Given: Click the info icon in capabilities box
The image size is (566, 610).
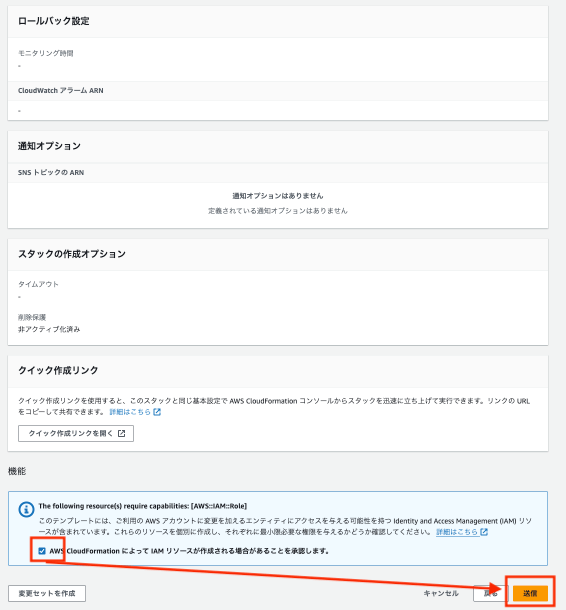Looking at the screenshot, I should 26,509.
